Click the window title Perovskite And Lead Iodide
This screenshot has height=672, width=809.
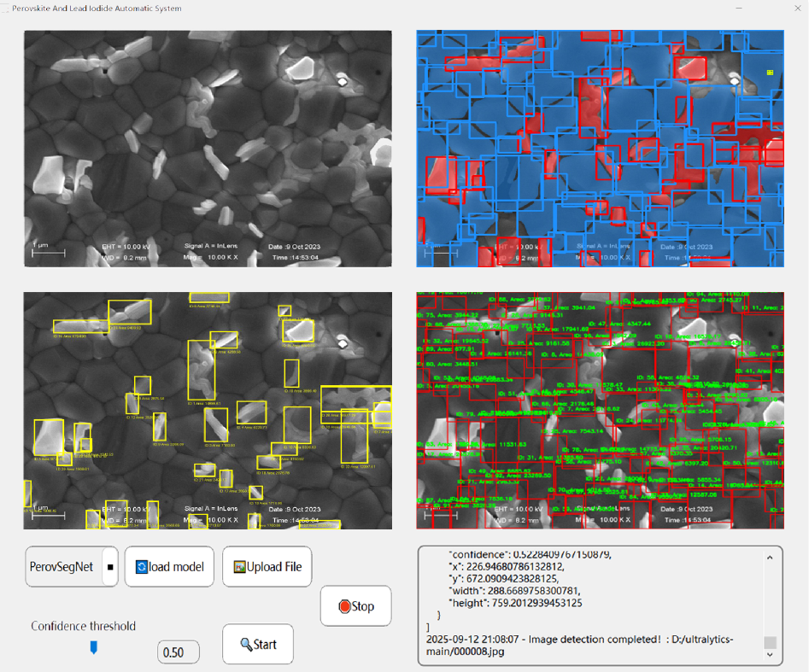[x=97, y=9]
